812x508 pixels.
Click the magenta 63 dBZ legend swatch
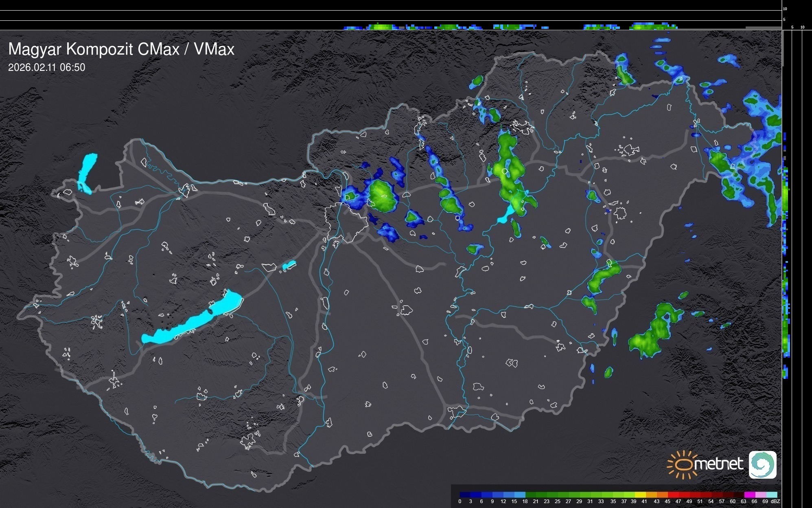click(x=750, y=495)
